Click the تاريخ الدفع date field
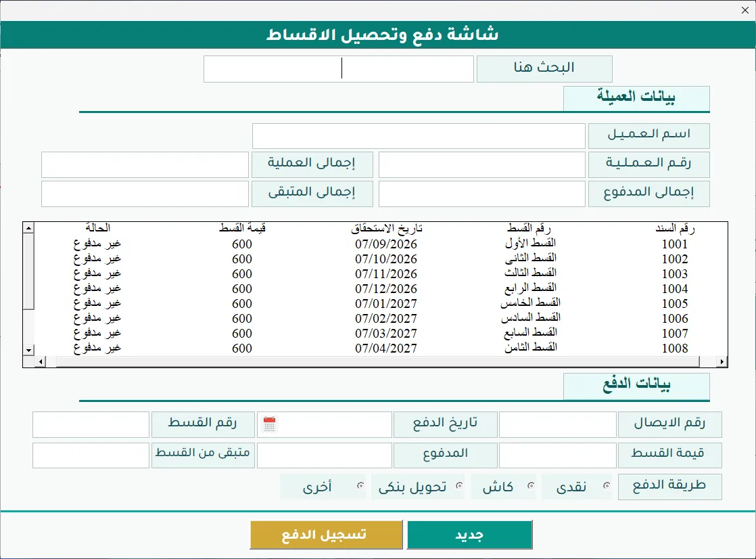 (325, 424)
